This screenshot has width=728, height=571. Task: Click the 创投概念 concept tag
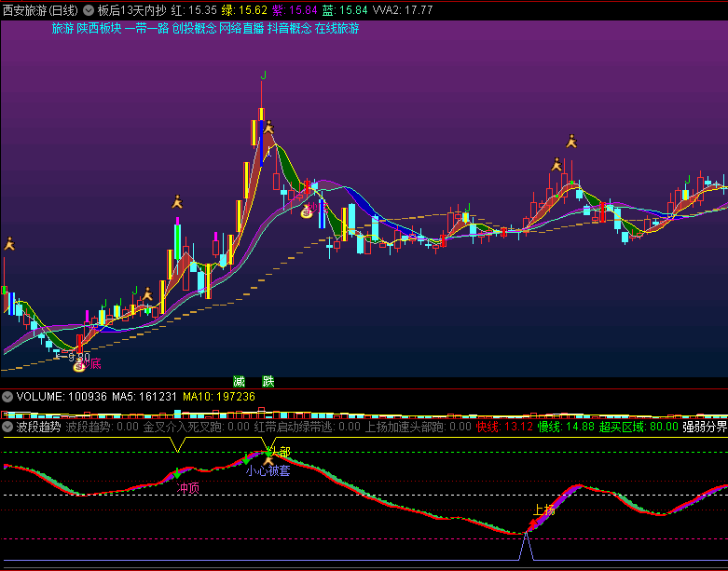[x=194, y=28]
